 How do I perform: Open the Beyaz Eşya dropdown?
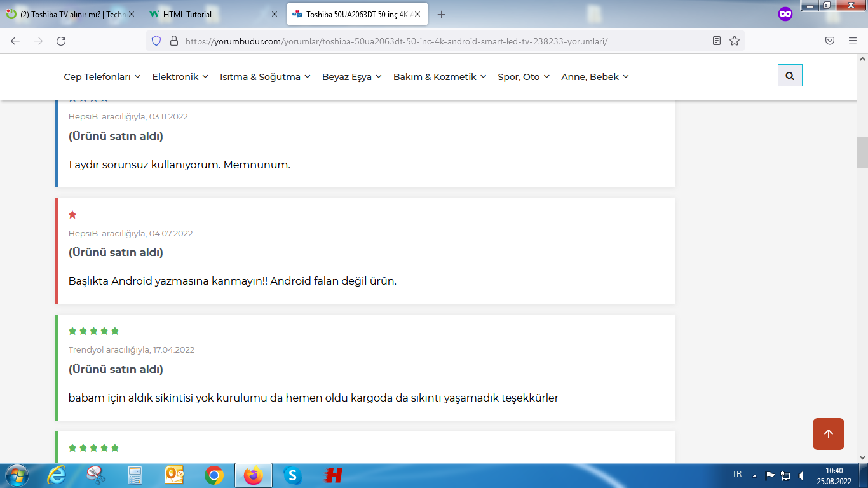coord(352,77)
